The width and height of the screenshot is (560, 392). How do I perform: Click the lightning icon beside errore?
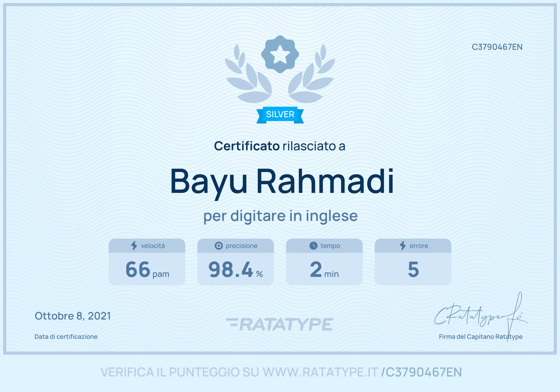click(x=403, y=246)
